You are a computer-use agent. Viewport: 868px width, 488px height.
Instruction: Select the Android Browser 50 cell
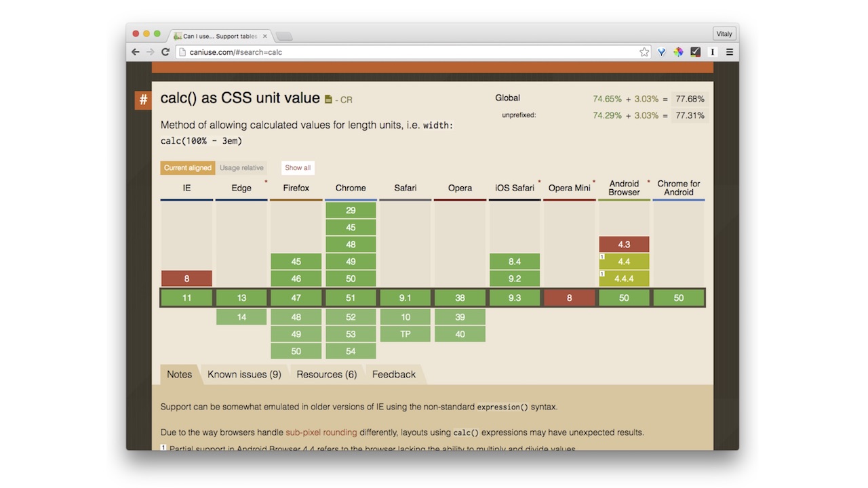point(624,298)
